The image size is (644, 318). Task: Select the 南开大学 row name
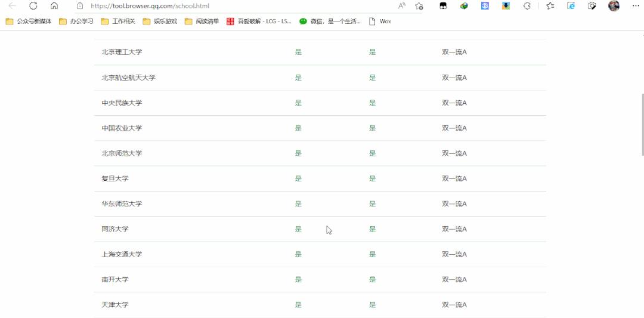pos(115,280)
